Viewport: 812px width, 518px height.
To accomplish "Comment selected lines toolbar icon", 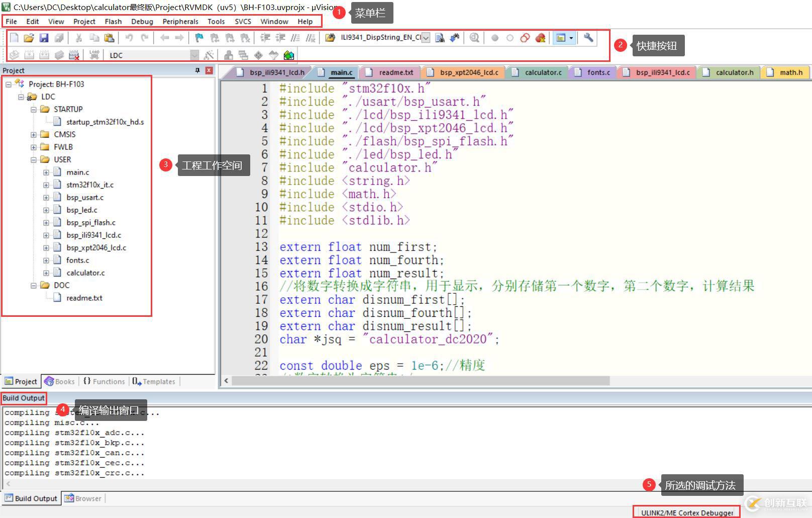I will pyautogui.click(x=295, y=38).
